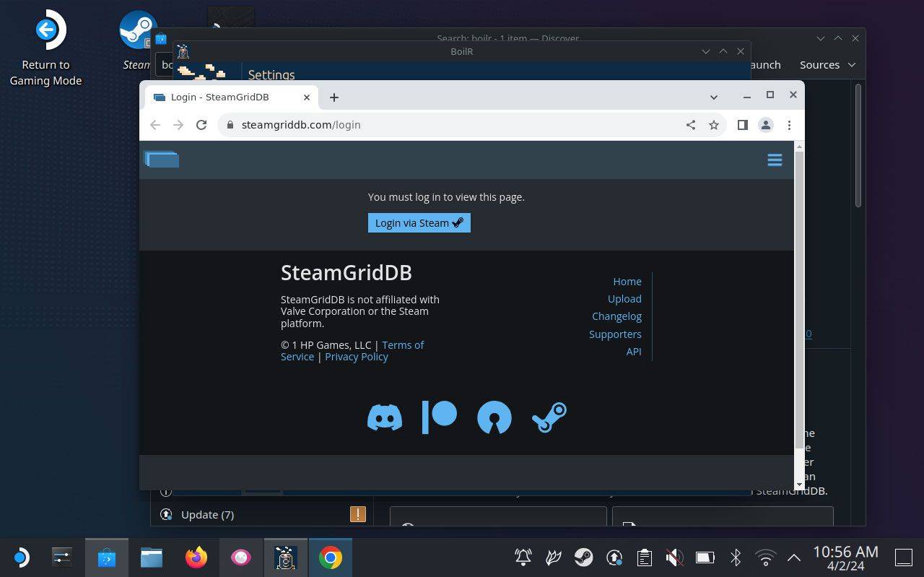
Task: Click Chrome back navigation arrow
Action: [x=155, y=124]
